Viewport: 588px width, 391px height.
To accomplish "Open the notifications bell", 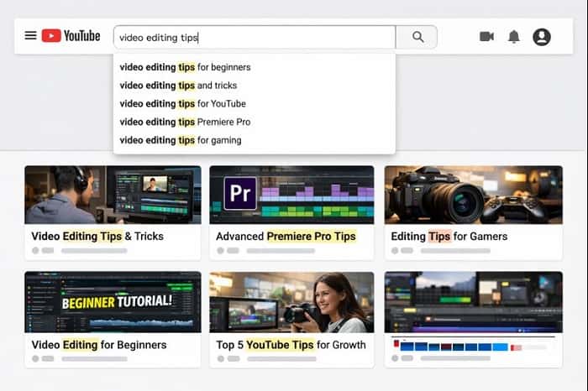I will (514, 37).
